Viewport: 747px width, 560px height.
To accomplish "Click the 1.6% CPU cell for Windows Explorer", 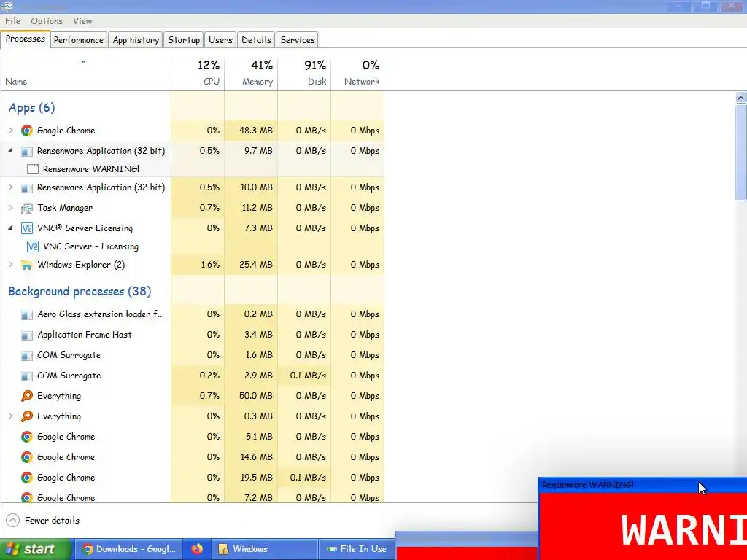I will click(x=198, y=265).
